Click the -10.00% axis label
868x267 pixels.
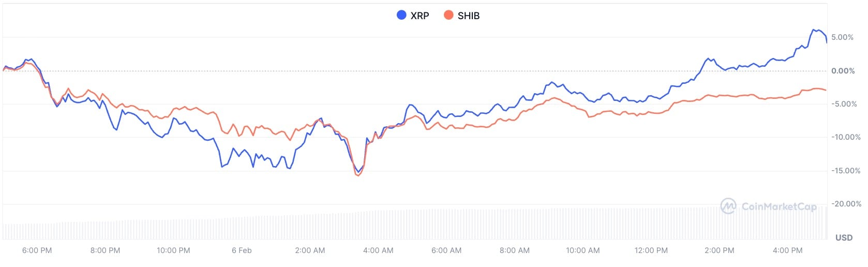click(x=846, y=137)
